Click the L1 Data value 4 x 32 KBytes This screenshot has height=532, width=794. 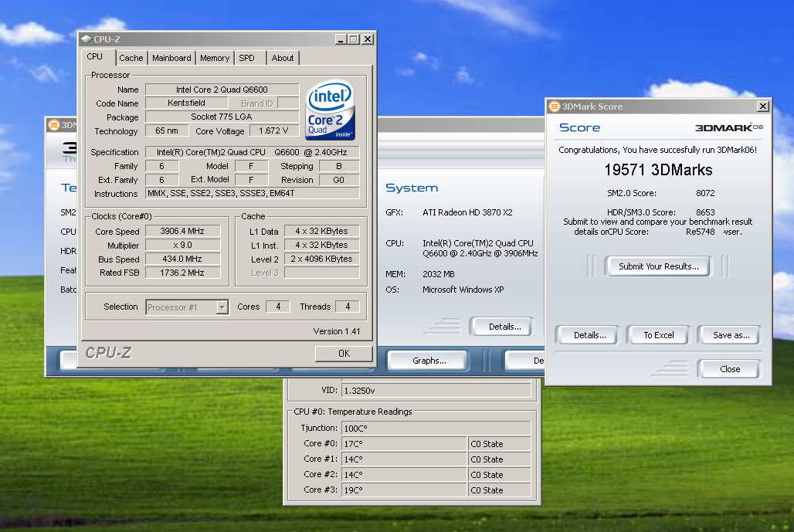[x=321, y=232]
